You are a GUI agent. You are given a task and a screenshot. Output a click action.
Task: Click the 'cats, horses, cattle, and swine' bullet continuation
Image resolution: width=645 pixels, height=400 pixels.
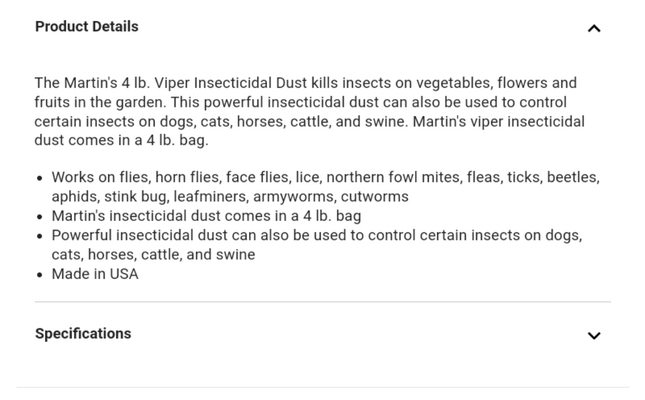(x=153, y=255)
